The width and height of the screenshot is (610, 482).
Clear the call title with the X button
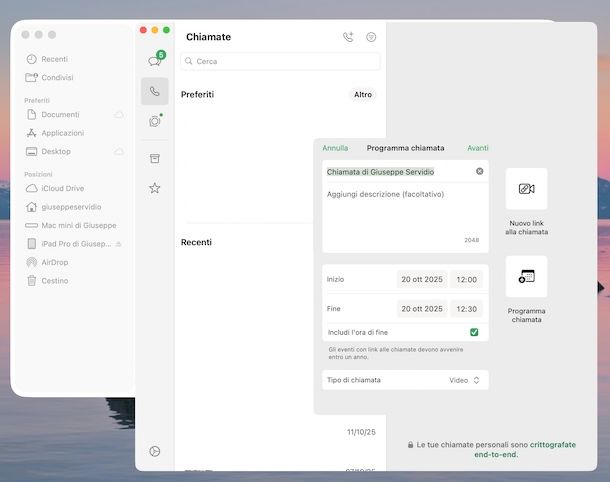pyautogui.click(x=479, y=172)
